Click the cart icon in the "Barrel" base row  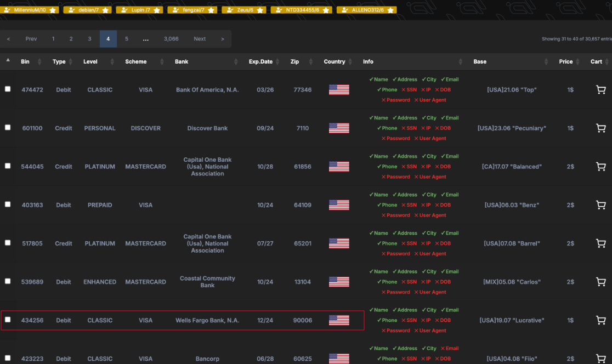click(600, 243)
